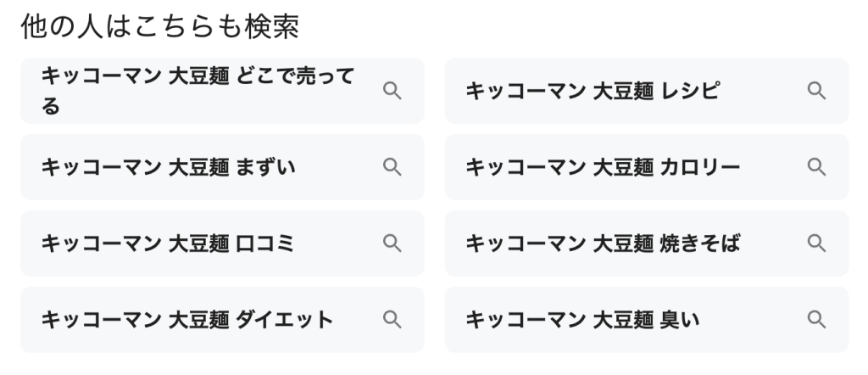Image resolution: width=868 pixels, height=375 pixels.
Task: Open キッコーマン 大豆麺 どこで売ってる search link
Action: pos(197,91)
